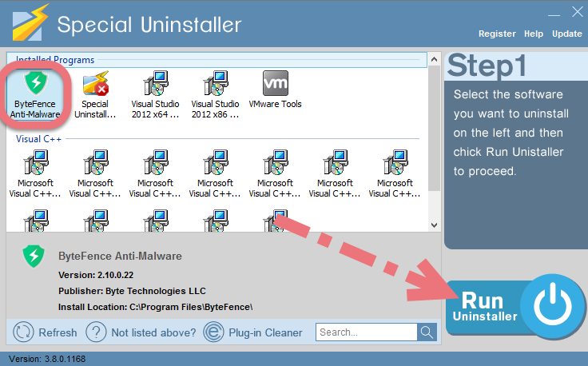
Task: Click the 'Visual C++' group header
Action: pos(38,139)
